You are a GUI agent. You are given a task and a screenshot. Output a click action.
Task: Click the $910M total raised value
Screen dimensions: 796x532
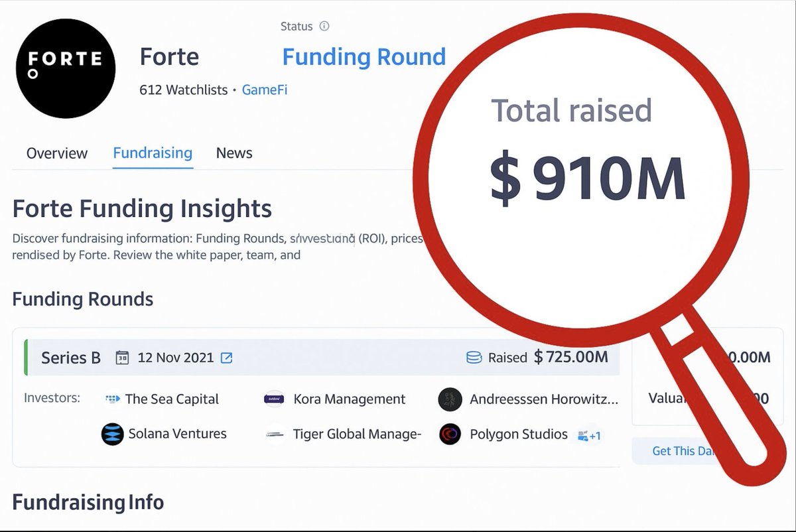pos(588,180)
